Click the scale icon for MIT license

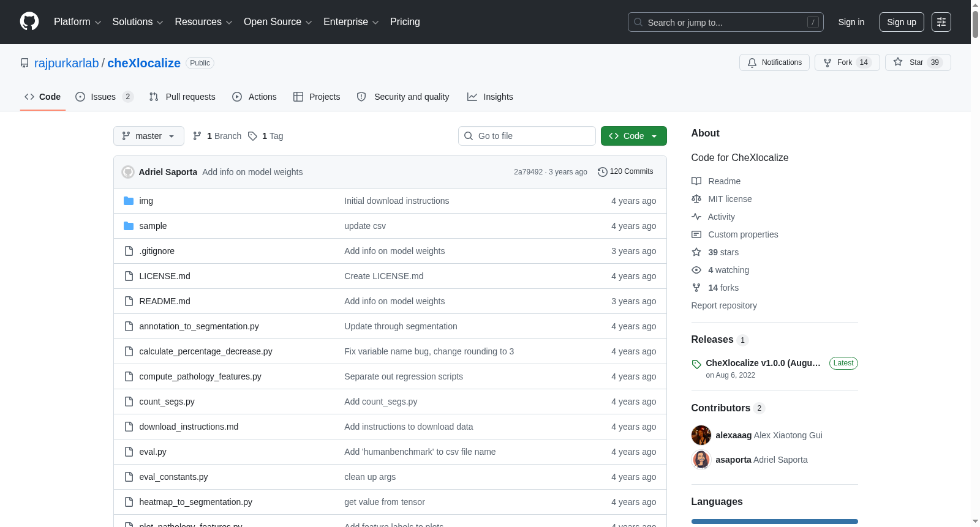coord(696,199)
